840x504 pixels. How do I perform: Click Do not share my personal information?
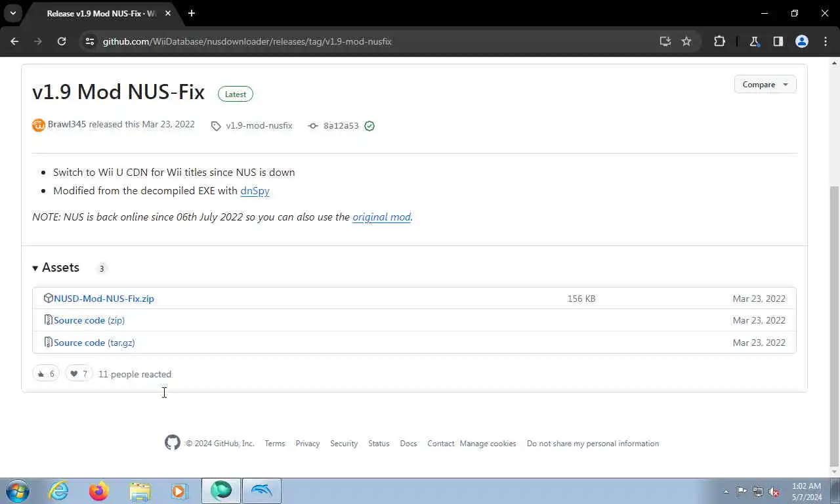593,444
